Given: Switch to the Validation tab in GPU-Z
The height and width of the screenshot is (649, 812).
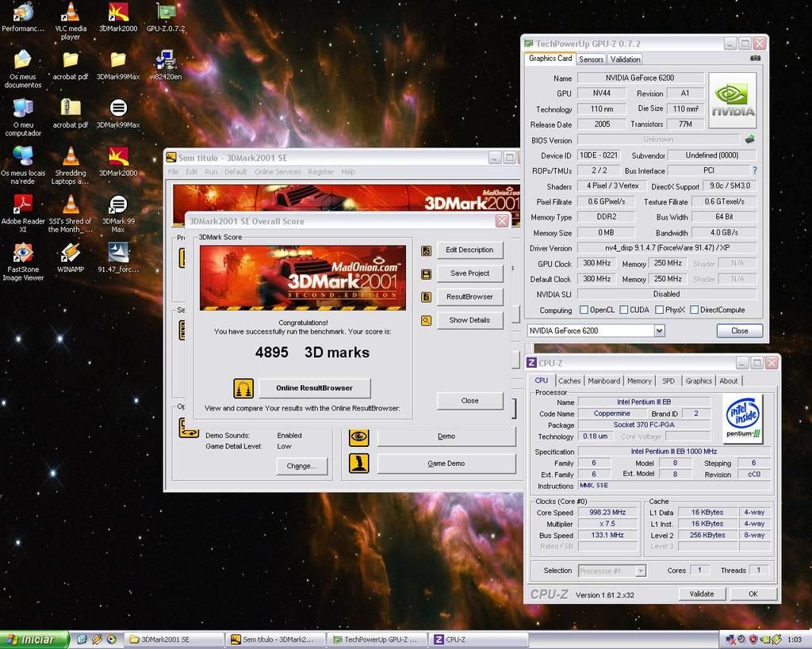Looking at the screenshot, I should tap(625, 59).
